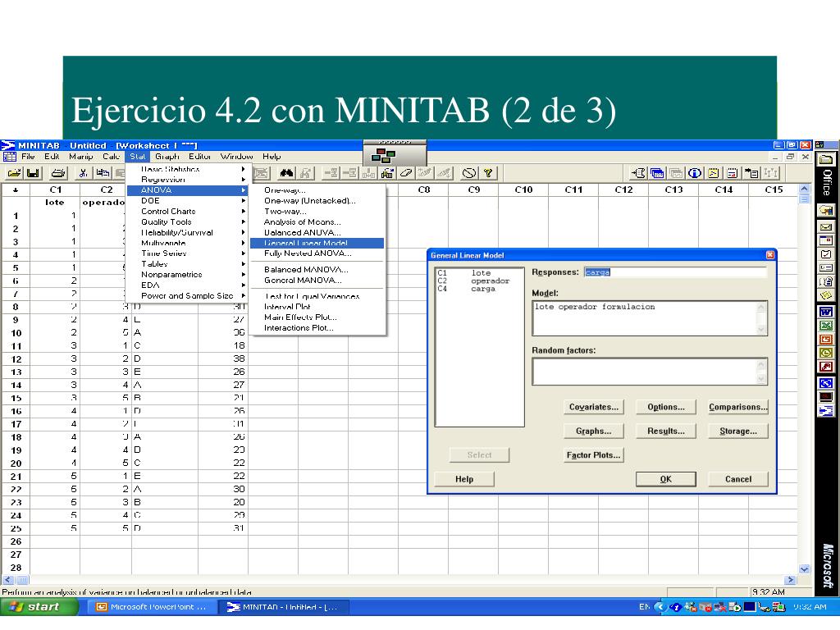Click worksheet vertical scroll up arrow
Screen dimensions: 840x630
(x=804, y=189)
